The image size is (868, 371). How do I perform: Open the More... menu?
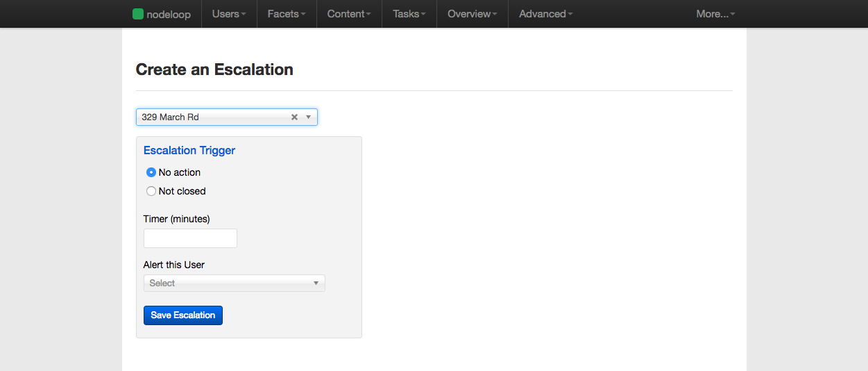click(x=716, y=14)
